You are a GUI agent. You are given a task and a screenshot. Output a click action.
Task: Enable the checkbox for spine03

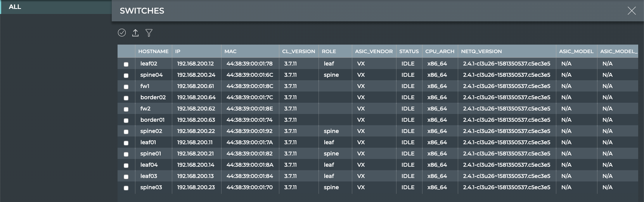coord(126,188)
